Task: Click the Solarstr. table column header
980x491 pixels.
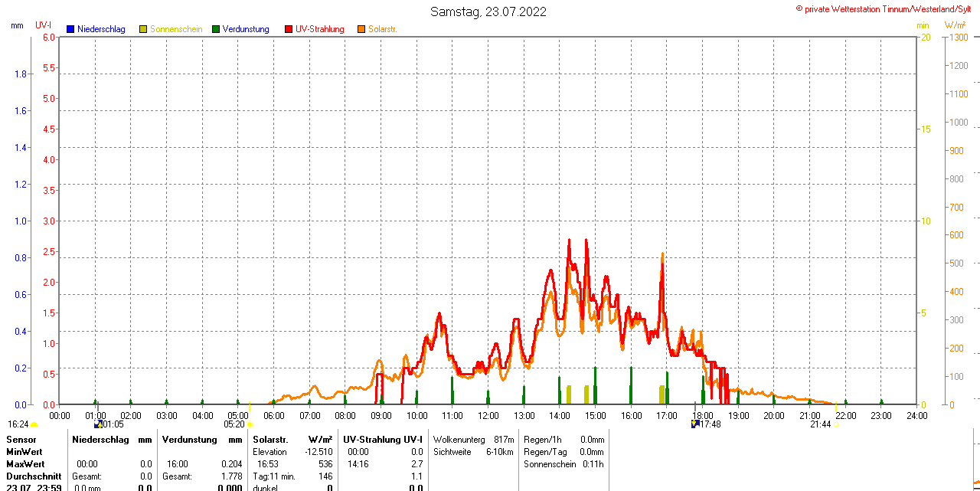Action: click(270, 440)
